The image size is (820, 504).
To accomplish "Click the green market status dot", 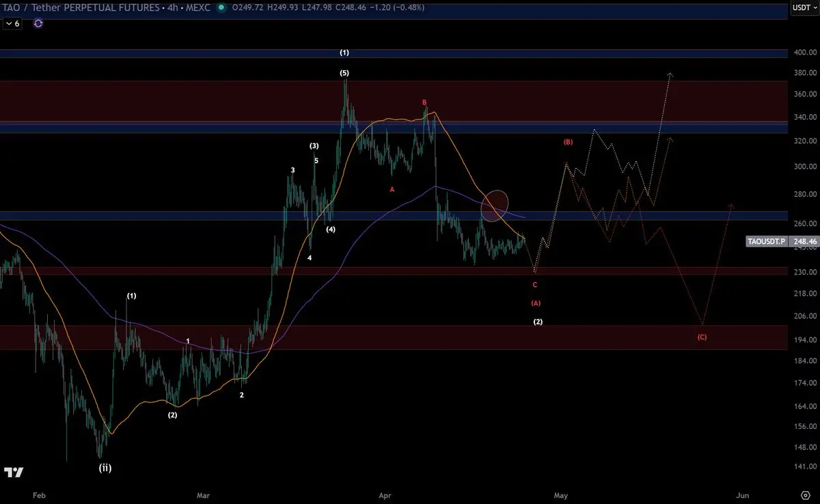I will 220,8.
